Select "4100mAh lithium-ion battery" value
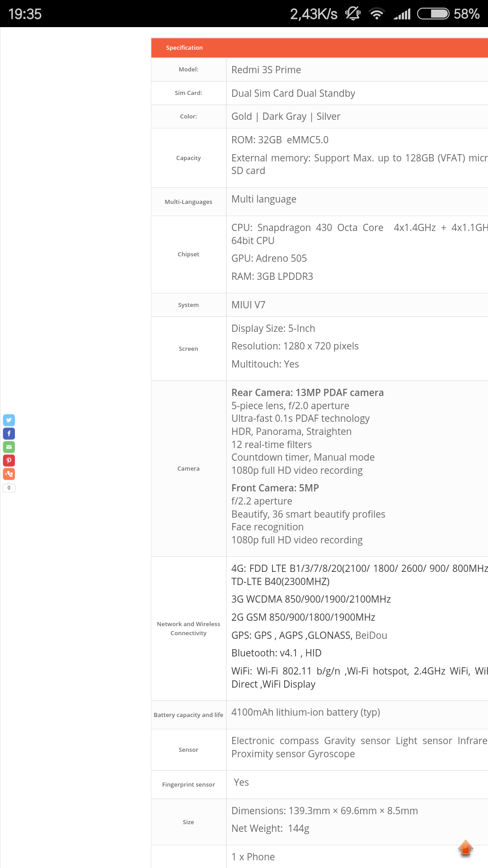The height and width of the screenshot is (868, 488). pyautogui.click(x=305, y=712)
